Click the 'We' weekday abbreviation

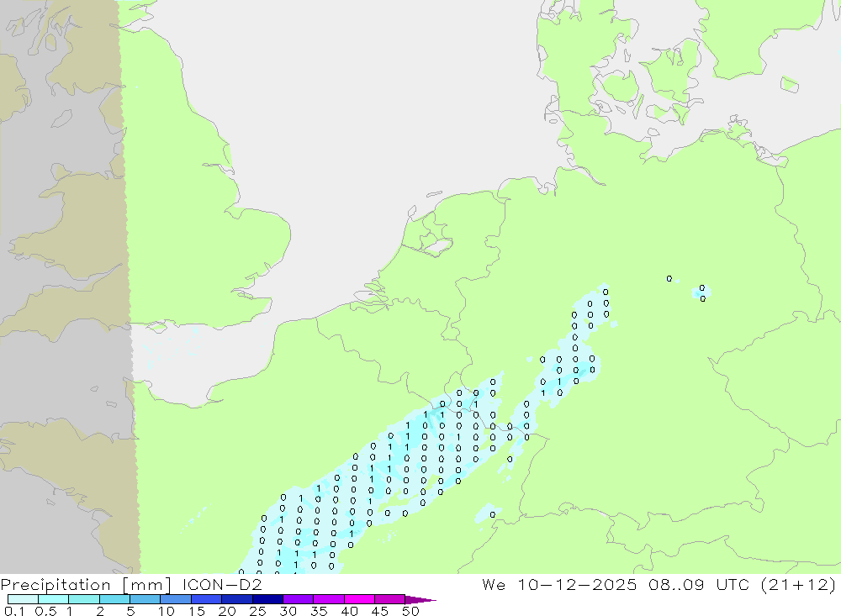click(494, 584)
